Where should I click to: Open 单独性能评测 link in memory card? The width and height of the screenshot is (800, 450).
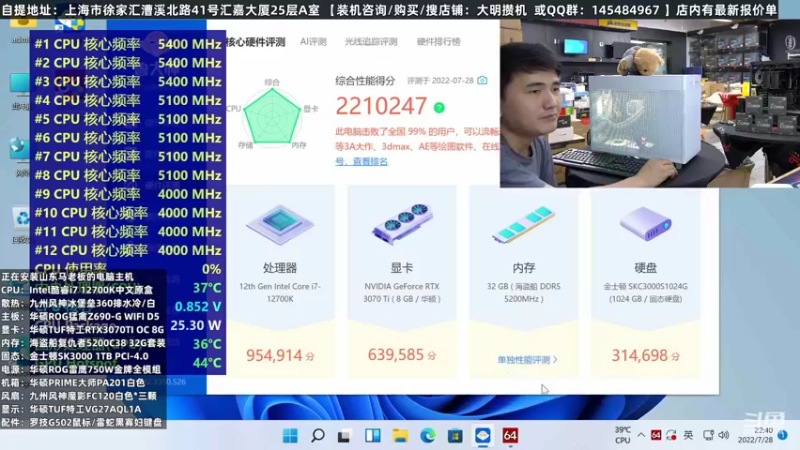(x=527, y=360)
